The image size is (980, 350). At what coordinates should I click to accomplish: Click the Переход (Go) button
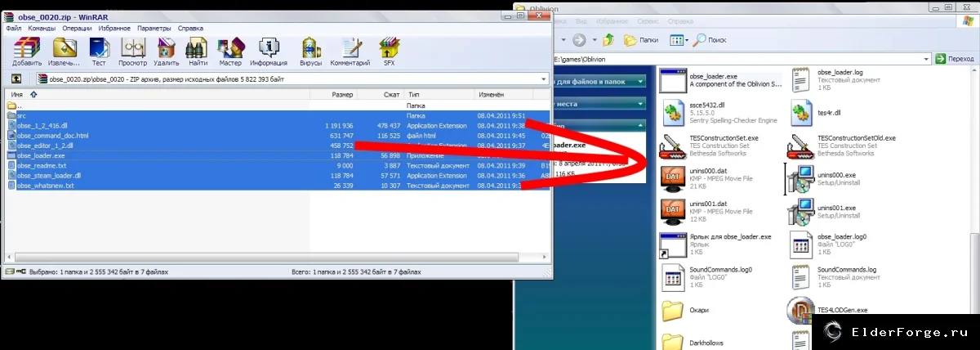pyautogui.click(x=955, y=59)
